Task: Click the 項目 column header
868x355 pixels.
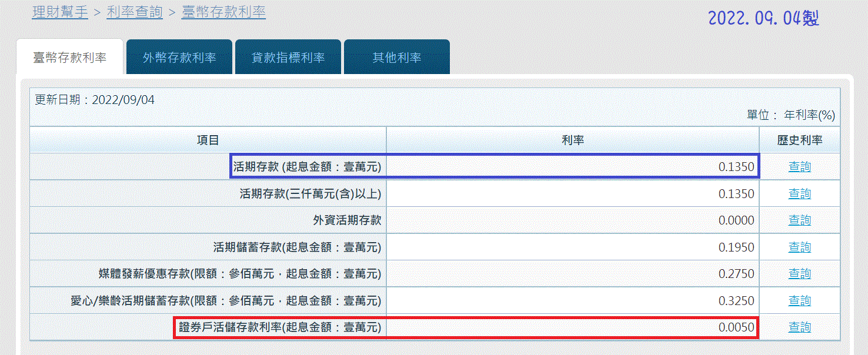Action: point(208,140)
